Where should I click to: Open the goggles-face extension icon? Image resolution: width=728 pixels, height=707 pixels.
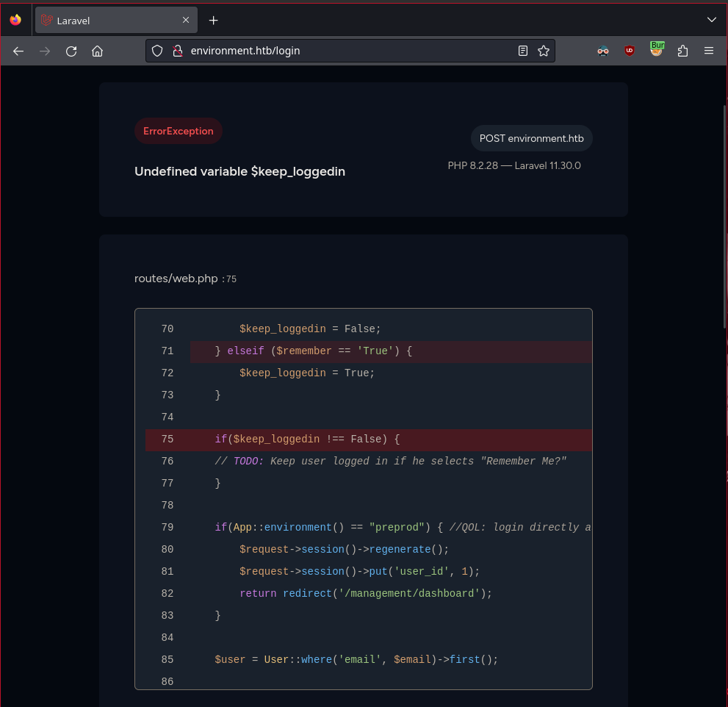click(x=602, y=51)
